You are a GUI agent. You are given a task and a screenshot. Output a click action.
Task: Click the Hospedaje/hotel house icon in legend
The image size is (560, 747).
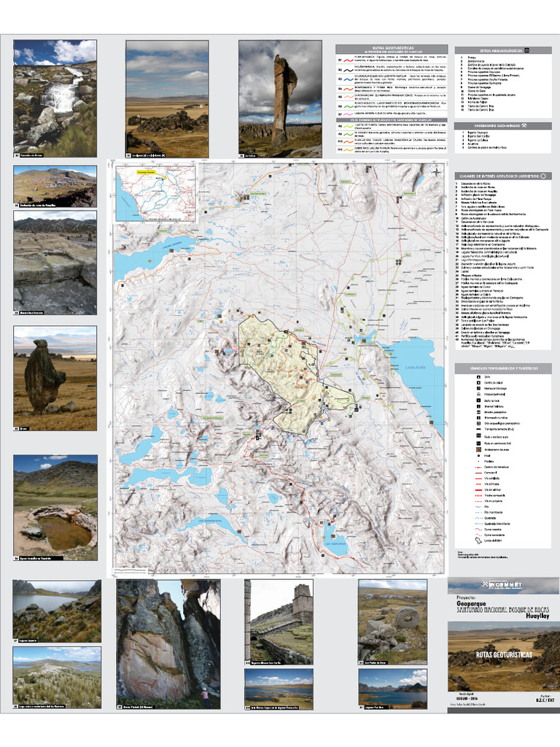click(478, 395)
